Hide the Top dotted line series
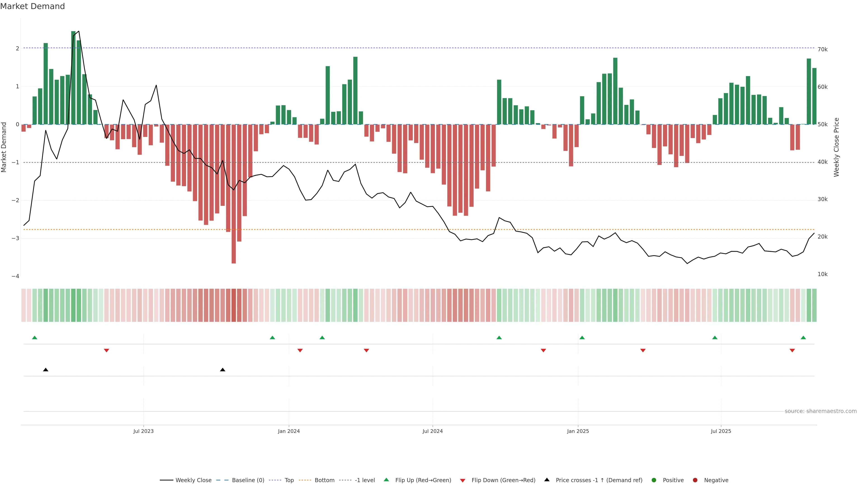Viewport: 868px width, 488px height. click(x=289, y=480)
